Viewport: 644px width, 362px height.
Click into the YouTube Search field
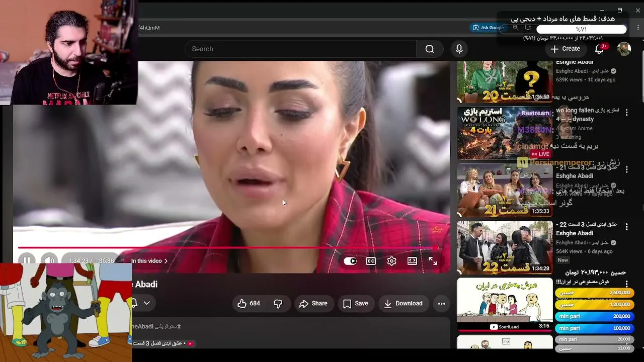point(301,49)
